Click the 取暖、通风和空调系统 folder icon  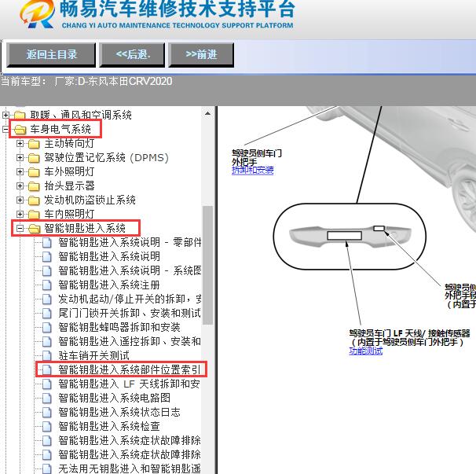tap(20, 116)
